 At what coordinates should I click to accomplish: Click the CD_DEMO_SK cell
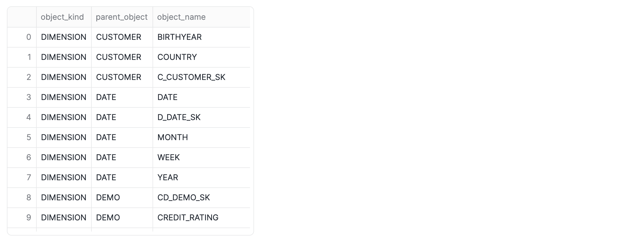[201, 198]
